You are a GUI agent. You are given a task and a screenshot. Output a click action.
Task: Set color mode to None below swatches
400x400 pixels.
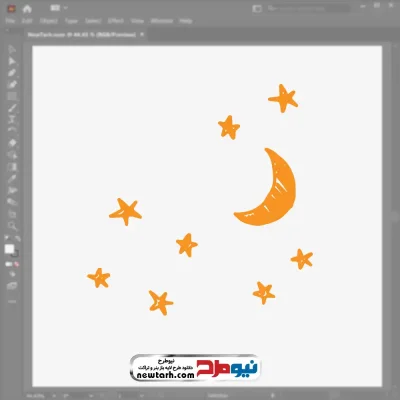pyautogui.click(x=16, y=264)
